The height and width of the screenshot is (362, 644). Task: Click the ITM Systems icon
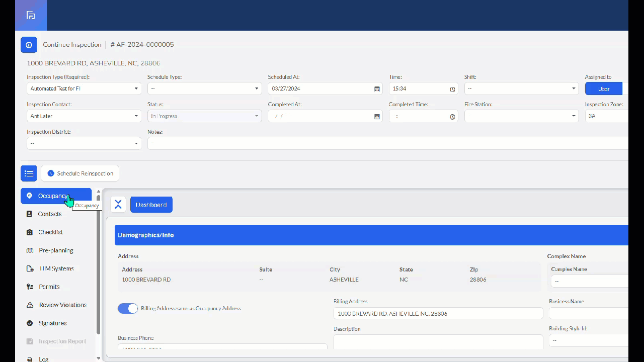29,268
